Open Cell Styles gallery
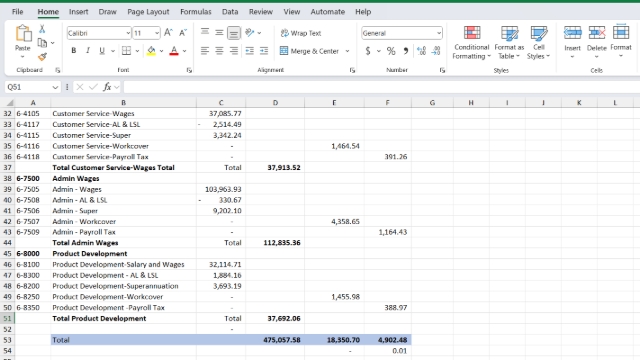640x360 pixels. 538,42
